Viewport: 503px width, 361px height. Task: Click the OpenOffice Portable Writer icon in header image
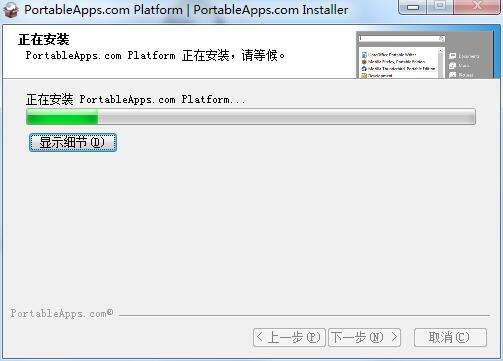pos(364,55)
